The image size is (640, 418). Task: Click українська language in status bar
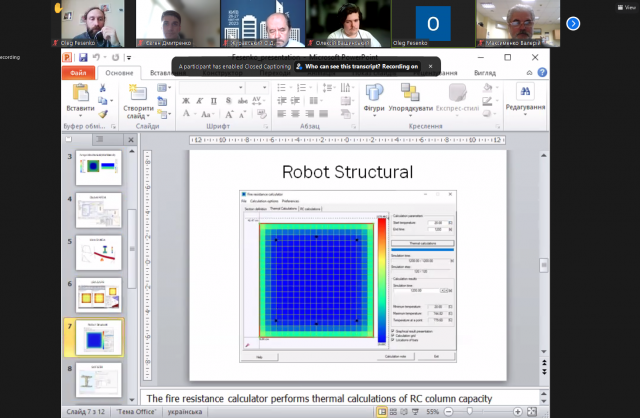coord(185,411)
